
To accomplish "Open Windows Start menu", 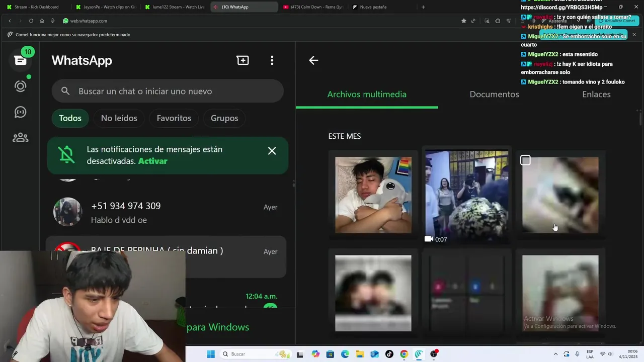I will tap(211, 354).
